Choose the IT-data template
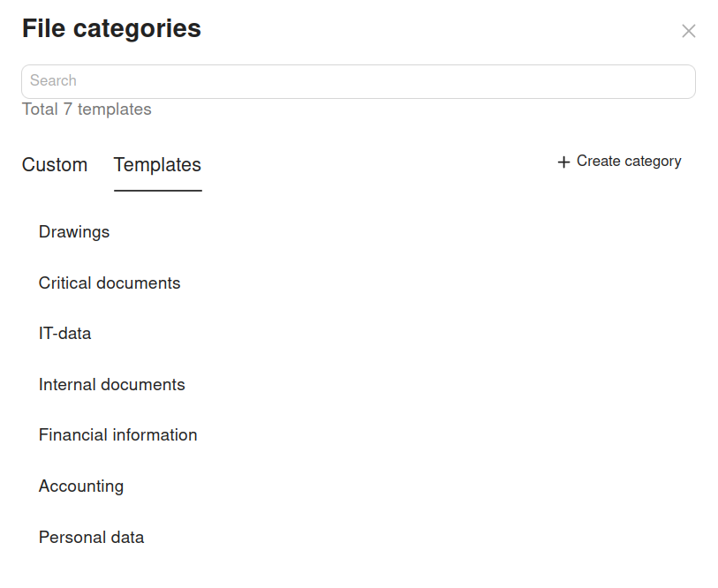Viewport: 718px width, 588px height. point(65,334)
